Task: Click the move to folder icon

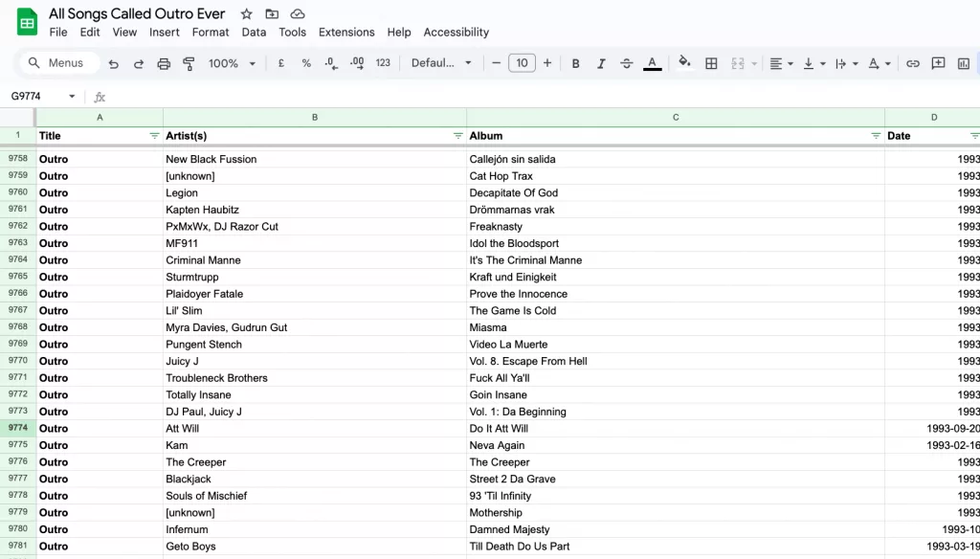Action: tap(273, 14)
